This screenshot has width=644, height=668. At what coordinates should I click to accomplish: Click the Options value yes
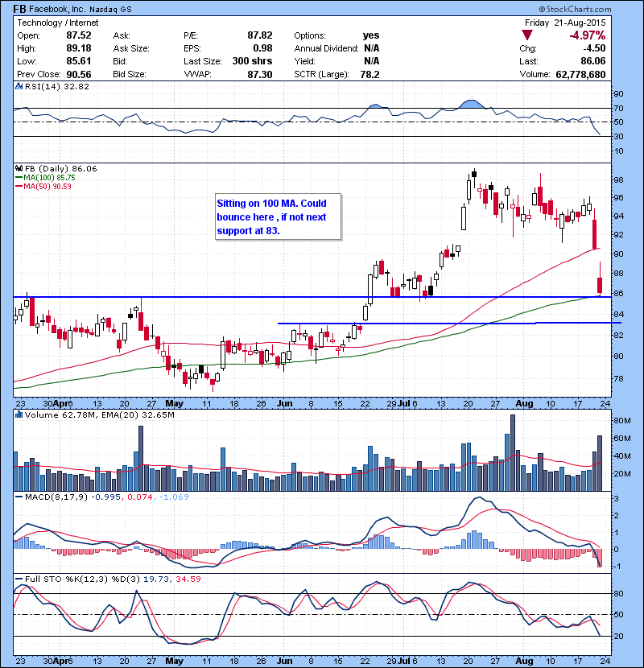[x=371, y=35]
